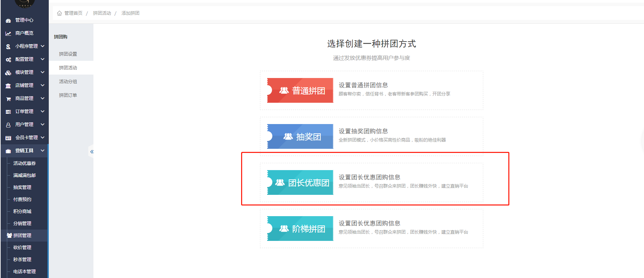Image resolution: width=644 pixels, height=278 pixels.
Task: Click 设置团长优惠团购信息 beside 团长优惠团
Action: click(370, 177)
